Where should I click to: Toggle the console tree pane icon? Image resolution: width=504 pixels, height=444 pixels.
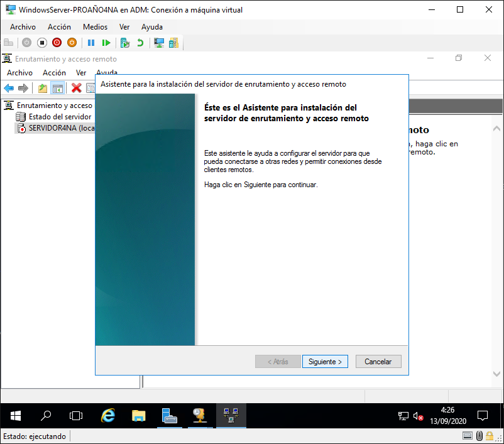[58, 88]
